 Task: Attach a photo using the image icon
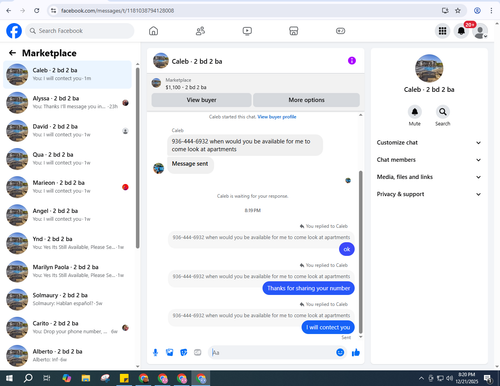170,352
